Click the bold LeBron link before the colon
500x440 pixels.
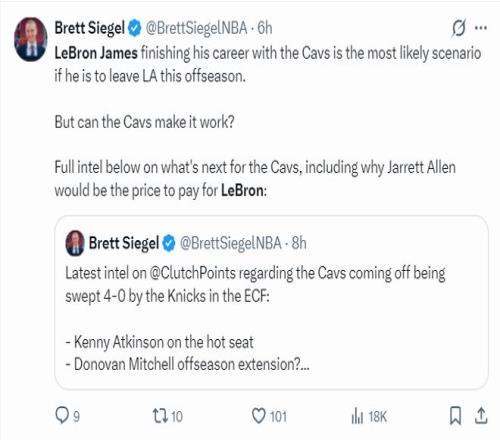pyautogui.click(x=242, y=191)
